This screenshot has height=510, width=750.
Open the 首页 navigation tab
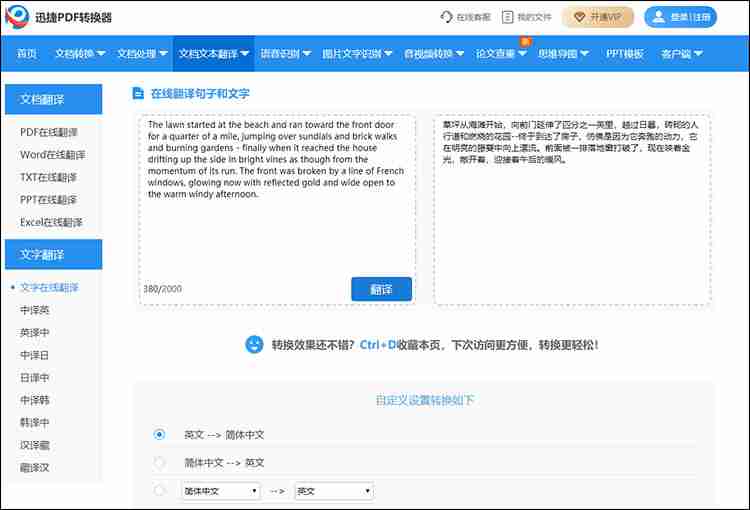coord(27,53)
